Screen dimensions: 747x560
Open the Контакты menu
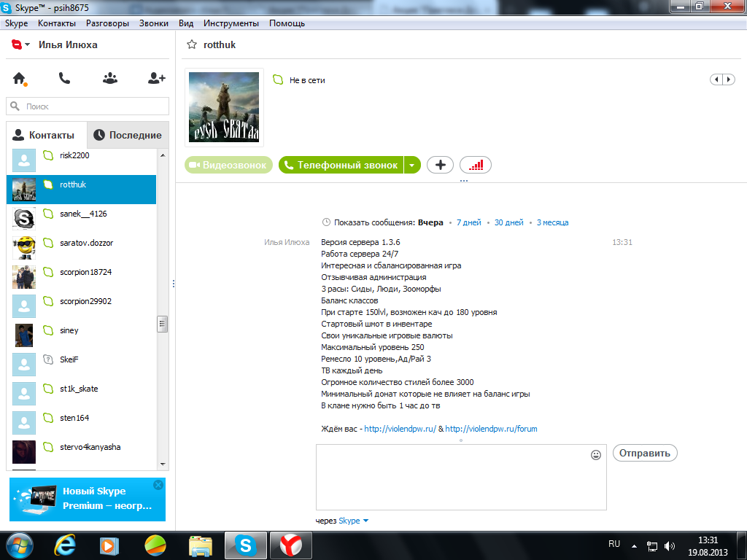pyautogui.click(x=57, y=23)
